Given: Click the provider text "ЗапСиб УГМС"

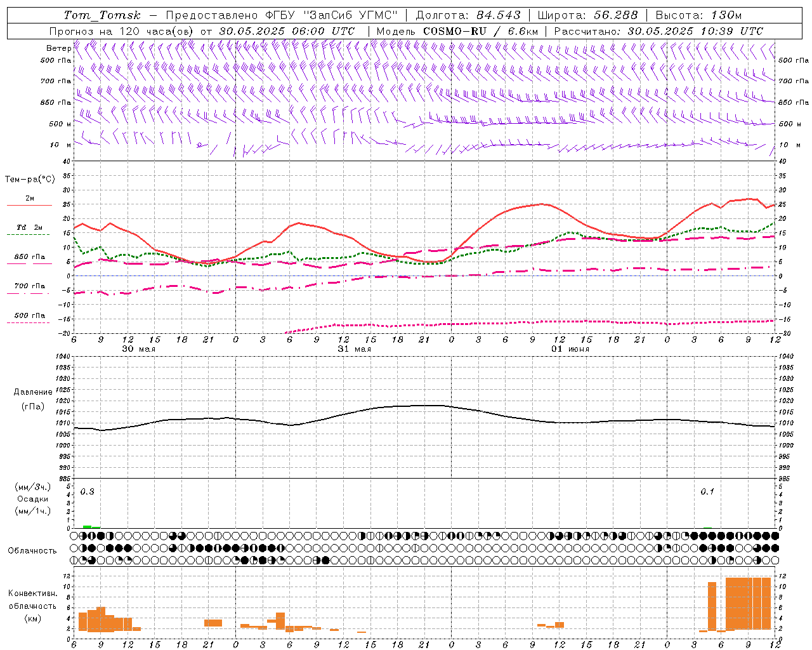Looking at the screenshot, I should 351,15.
